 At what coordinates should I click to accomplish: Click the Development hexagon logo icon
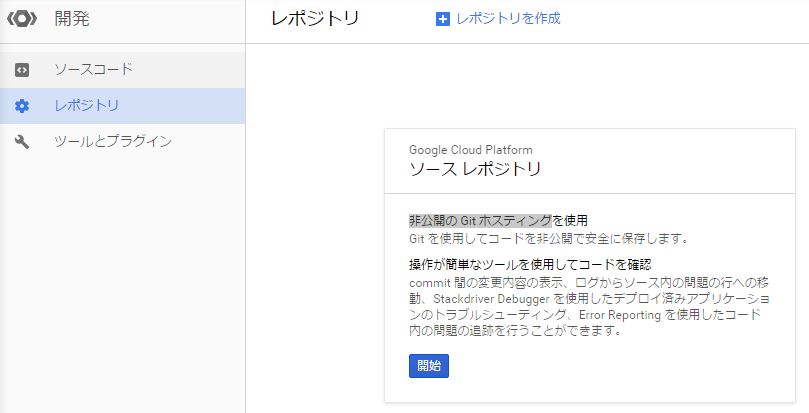coord(22,19)
